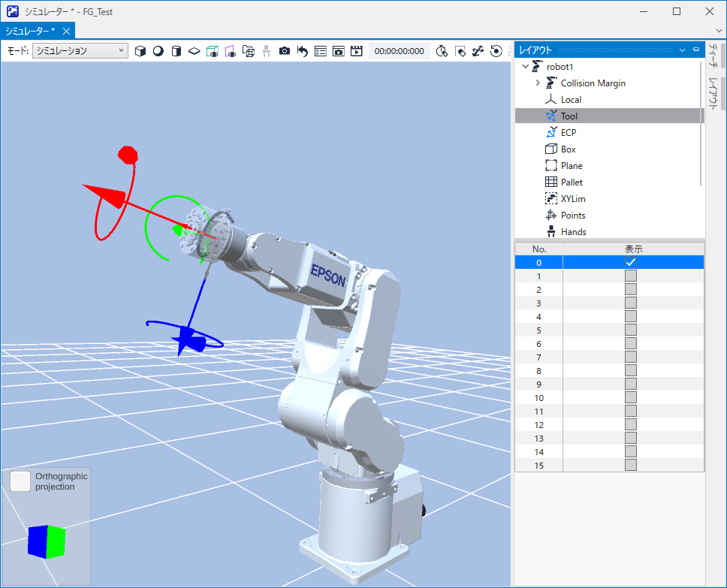727x588 pixels.
Task: Click the half-shaded sphere display icon
Action: [158, 51]
